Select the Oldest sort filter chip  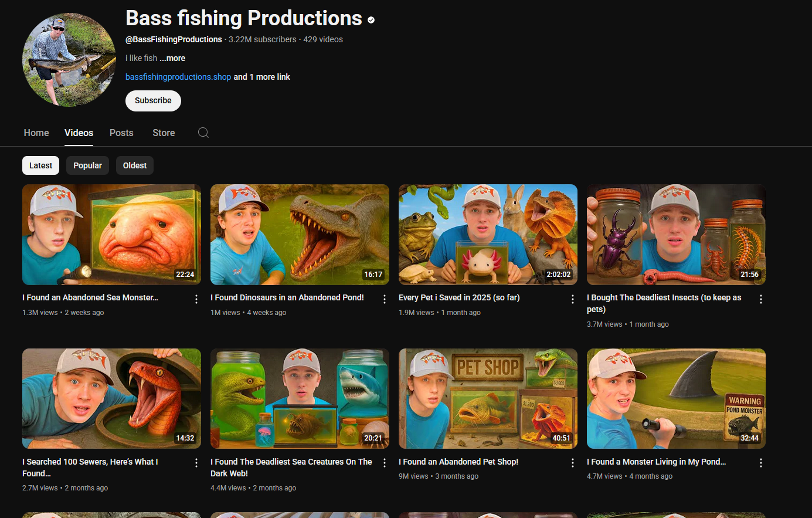tap(135, 165)
